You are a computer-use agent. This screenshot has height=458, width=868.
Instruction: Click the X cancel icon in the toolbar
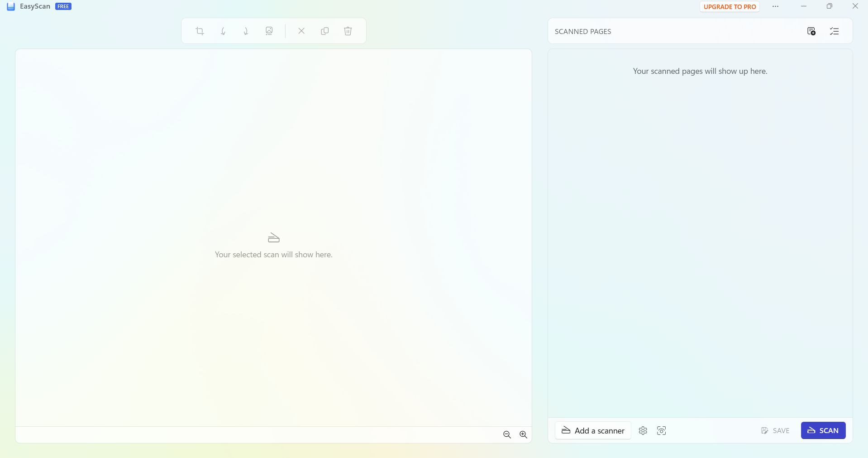pyautogui.click(x=301, y=31)
